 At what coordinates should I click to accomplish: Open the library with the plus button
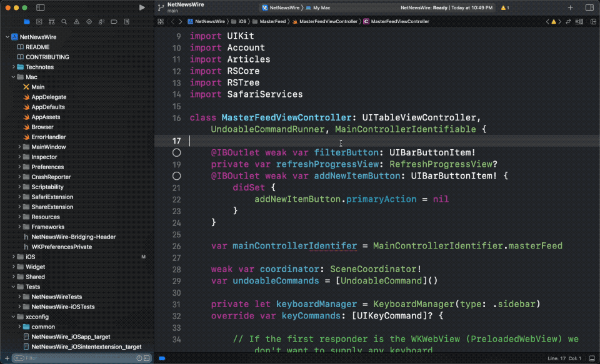tap(570, 7)
